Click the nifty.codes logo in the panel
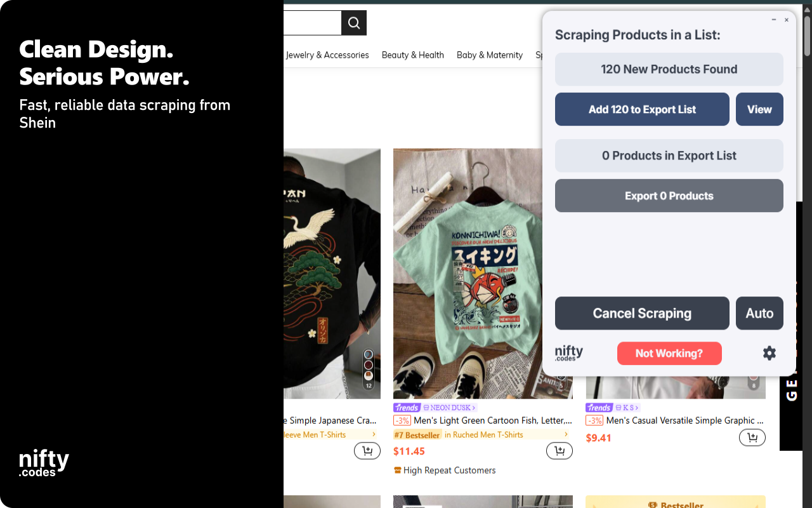Image resolution: width=812 pixels, height=508 pixels. pos(568,353)
